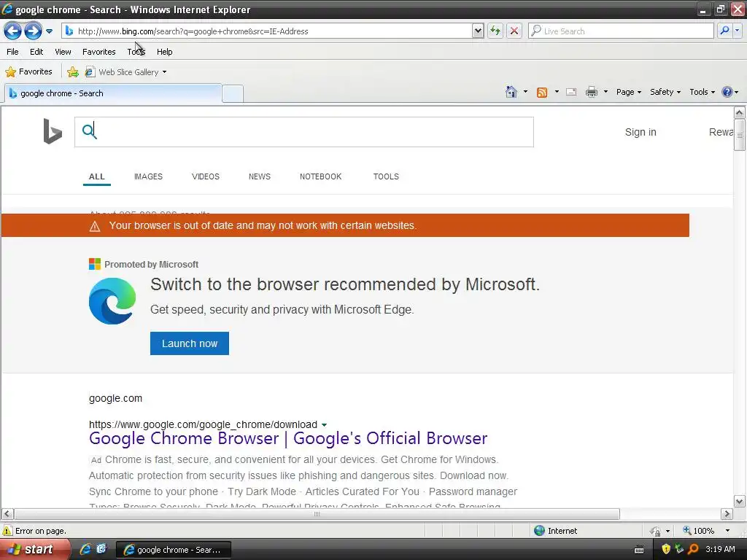This screenshot has width=747, height=560.
Task: Click the Read Mail icon
Action: pyautogui.click(x=571, y=93)
